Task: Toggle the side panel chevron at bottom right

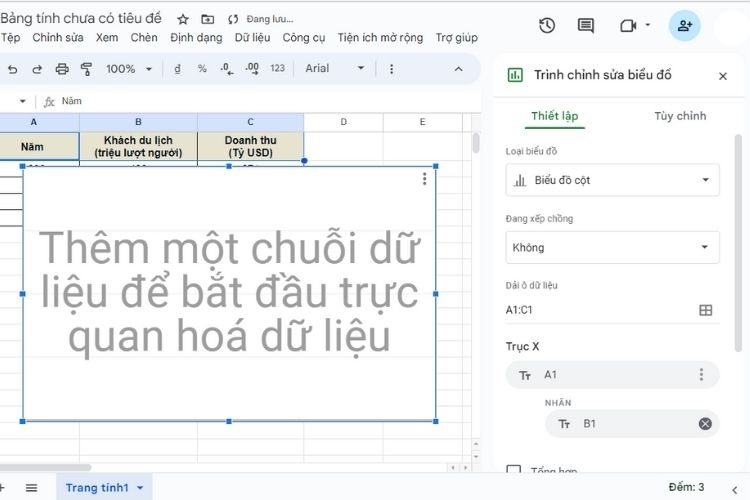Action: tap(735, 489)
